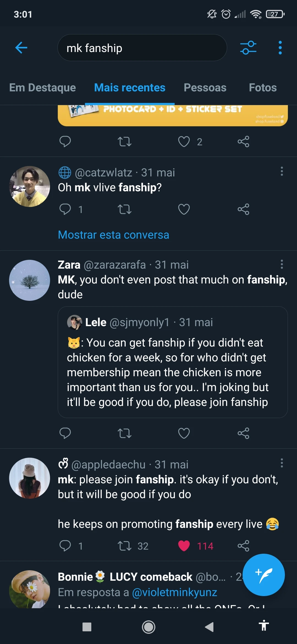
Task: Share the @catzwlatz tweet
Action: click(243, 209)
